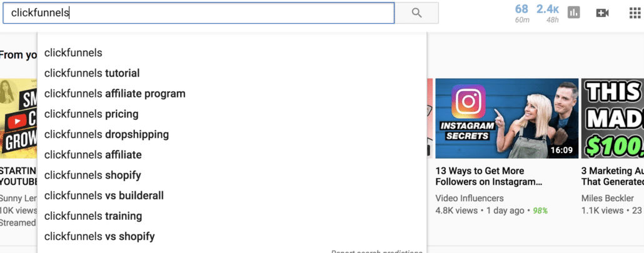This screenshot has width=644, height=253.
Task: Open 13 Ways to Get More Followers title
Action: click(489, 176)
